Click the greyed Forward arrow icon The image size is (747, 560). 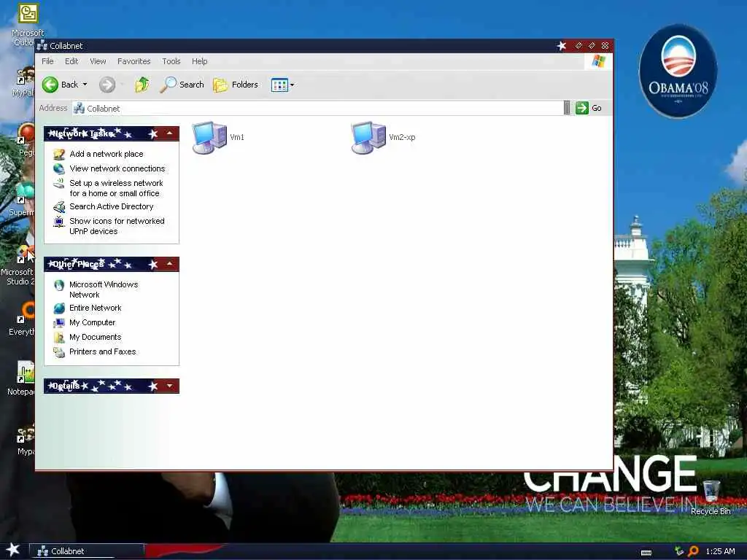(x=107, y=85)
